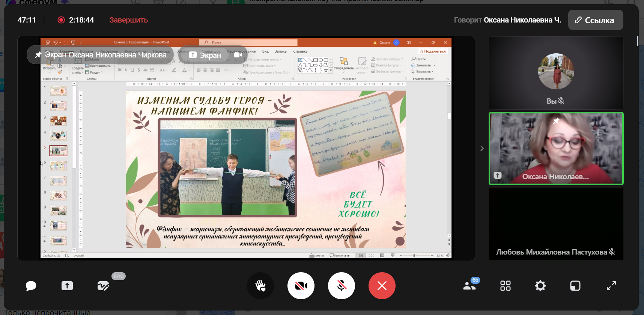Select slide 6 thumbnail
Screen dimensions: 644x315
(58, 166)
